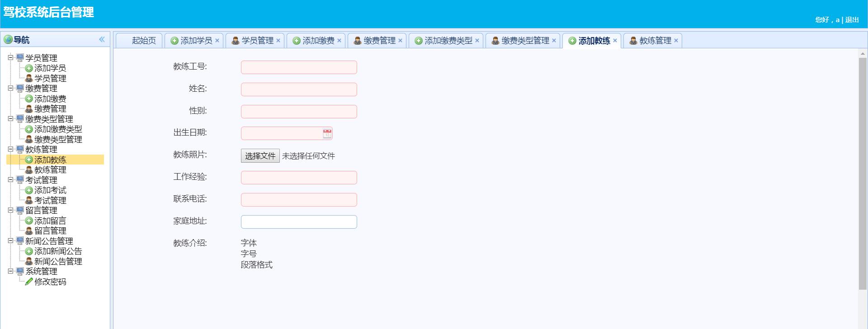Image resolution: width=868 pixels, height=329 pixels.
Task: Collapse the 教练管理 tree node
Action: (10, 150)
